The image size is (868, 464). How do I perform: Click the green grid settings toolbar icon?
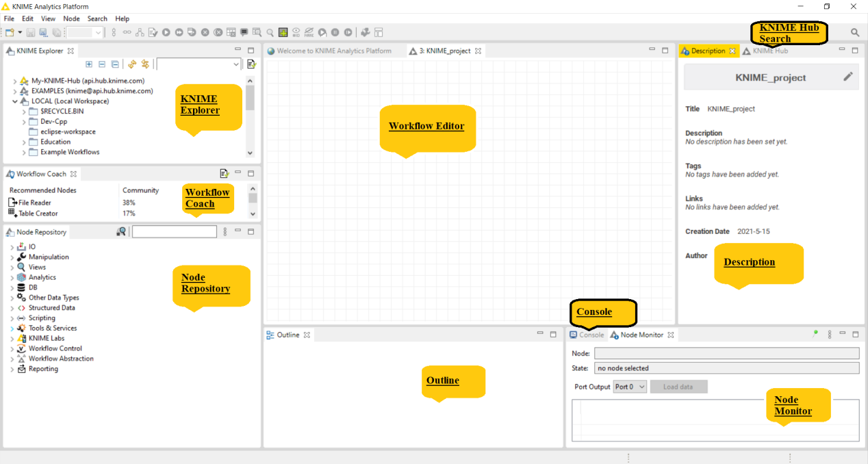pyautogui.click(x=283, y=32)
